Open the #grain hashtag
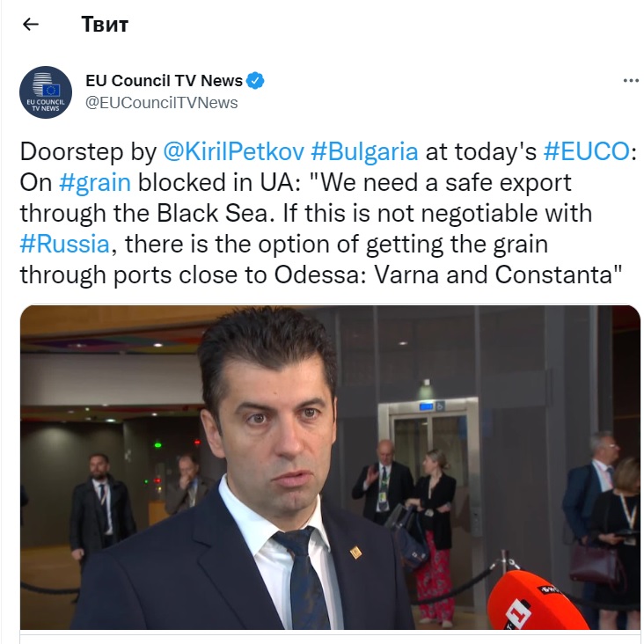This screenshot has width=644, height=644. point(95,182)
